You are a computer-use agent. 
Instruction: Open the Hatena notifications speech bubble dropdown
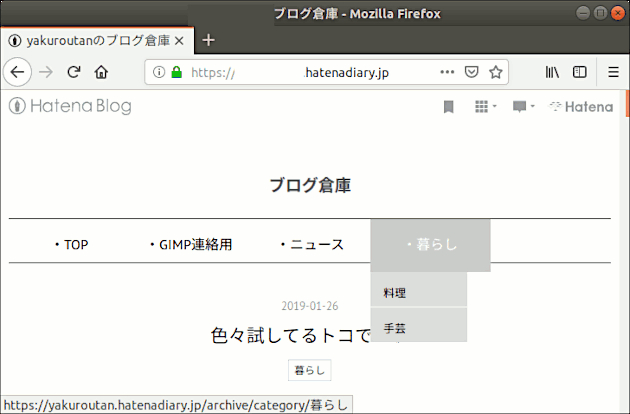pos(524,107)
